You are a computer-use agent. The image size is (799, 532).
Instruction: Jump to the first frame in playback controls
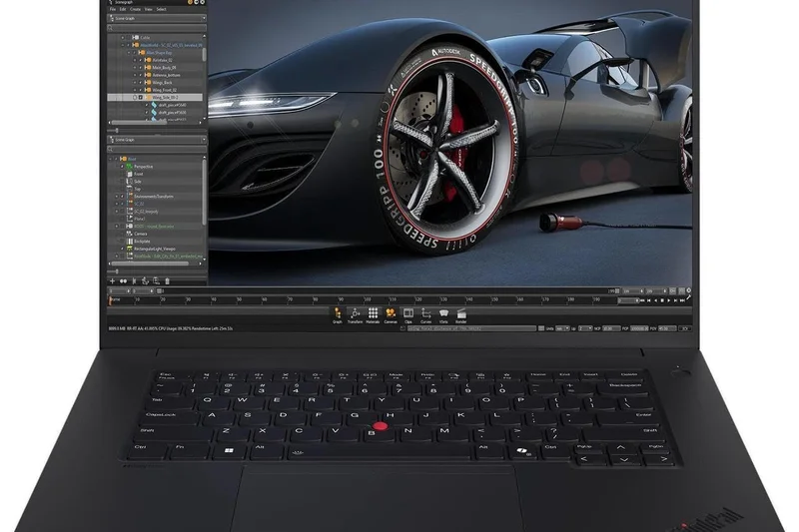pos(641,300)
